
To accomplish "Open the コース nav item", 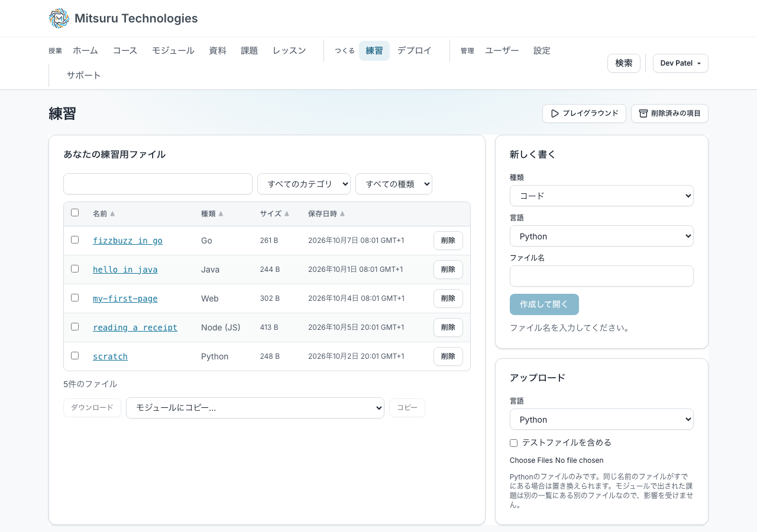I will (x=125, y=51).
